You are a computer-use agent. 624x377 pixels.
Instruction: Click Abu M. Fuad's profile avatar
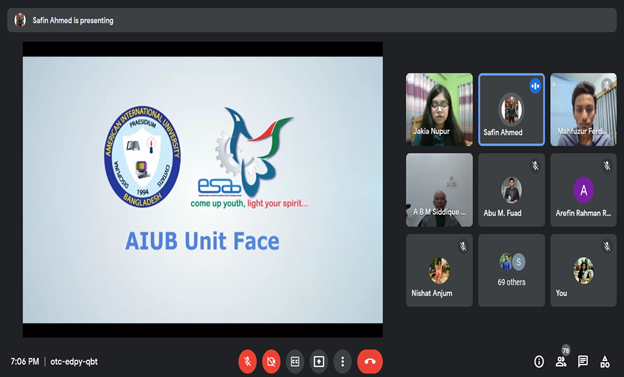(511, 190)
